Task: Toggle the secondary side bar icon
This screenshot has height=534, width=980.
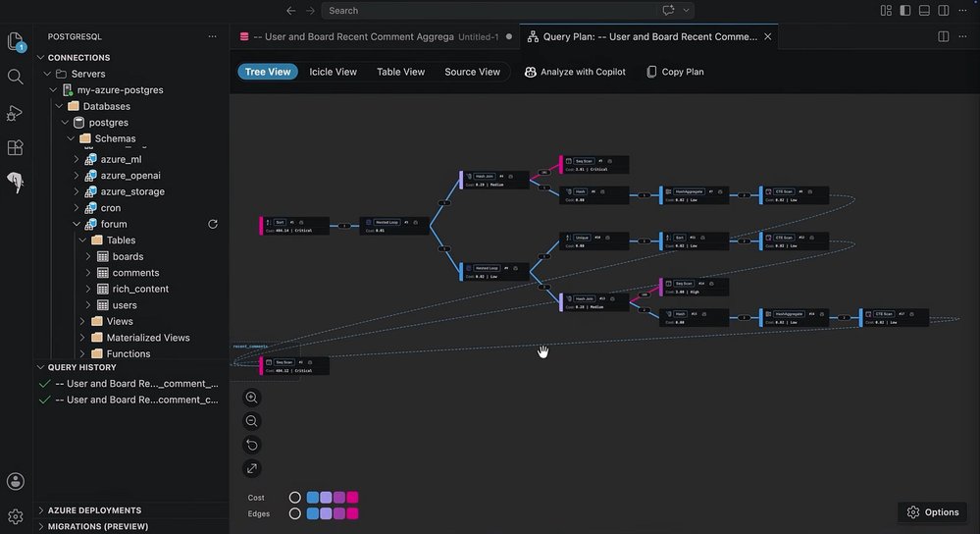Action: point(944,11)
